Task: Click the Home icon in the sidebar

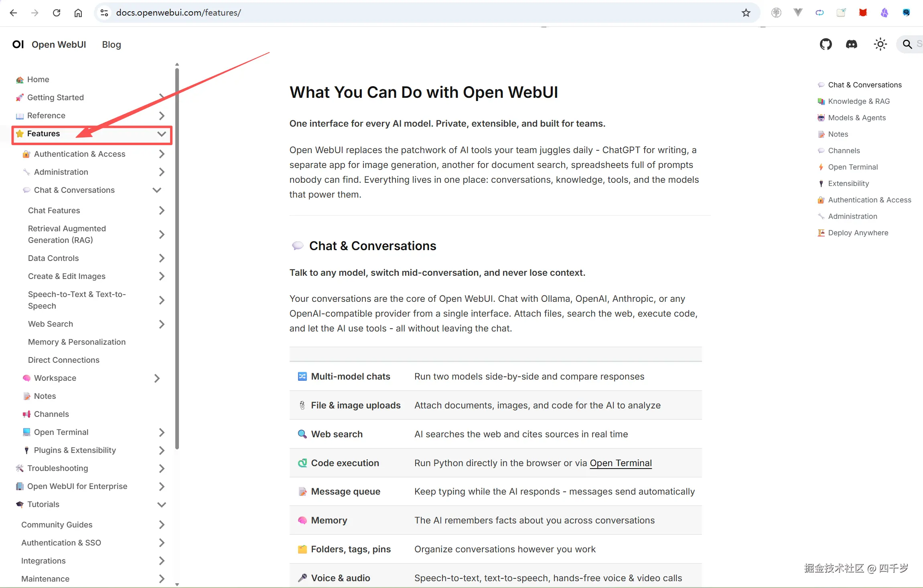Action: pos(19,79)
